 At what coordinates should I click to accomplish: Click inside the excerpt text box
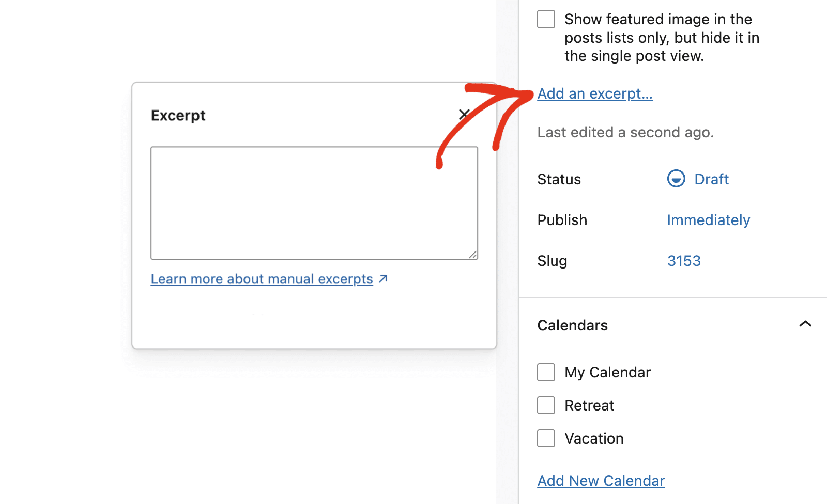314,201
